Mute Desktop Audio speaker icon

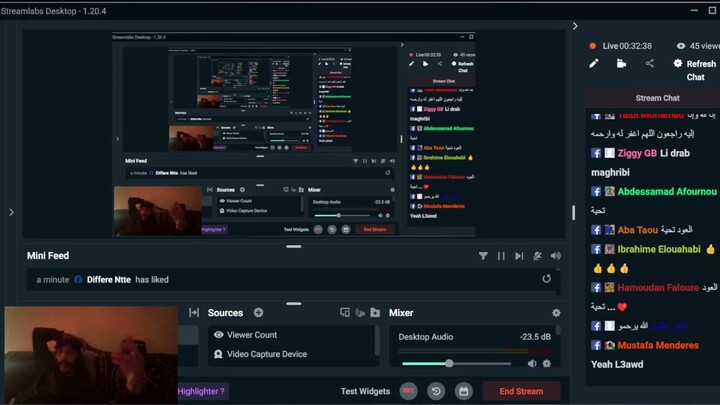tap(532, 363)
